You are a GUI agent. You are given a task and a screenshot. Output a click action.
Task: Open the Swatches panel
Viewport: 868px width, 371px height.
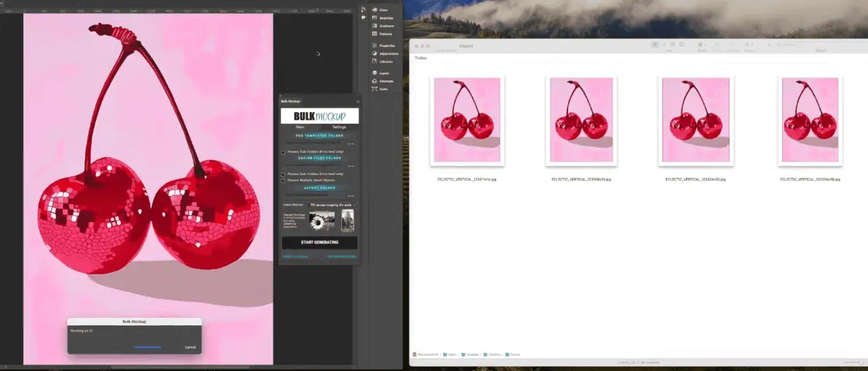pyautogui.click(x=385, y=17)
